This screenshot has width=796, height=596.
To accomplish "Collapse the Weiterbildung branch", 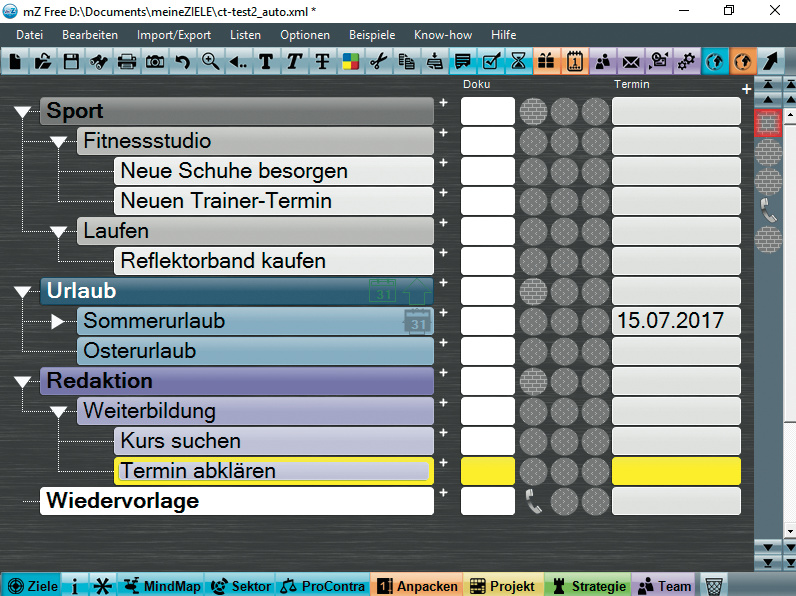I will point(59,412).
